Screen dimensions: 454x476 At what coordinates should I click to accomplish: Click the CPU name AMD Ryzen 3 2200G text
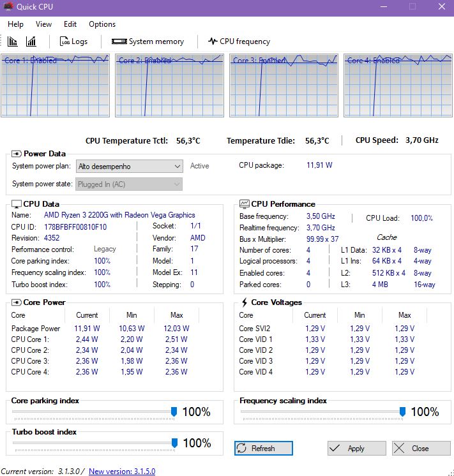pyautogui.click(x=119, y=215)
